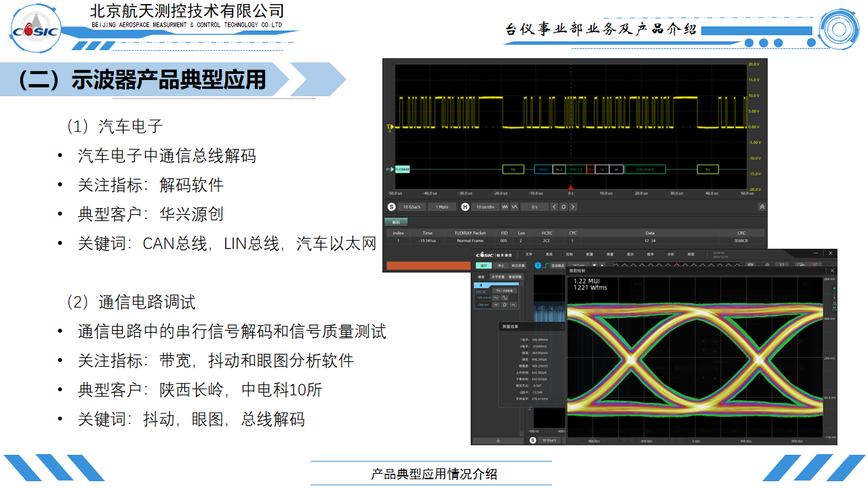This screenshot has height=488, width=868.
Task: Click the Data column header
Action: [x=650, y=233]
